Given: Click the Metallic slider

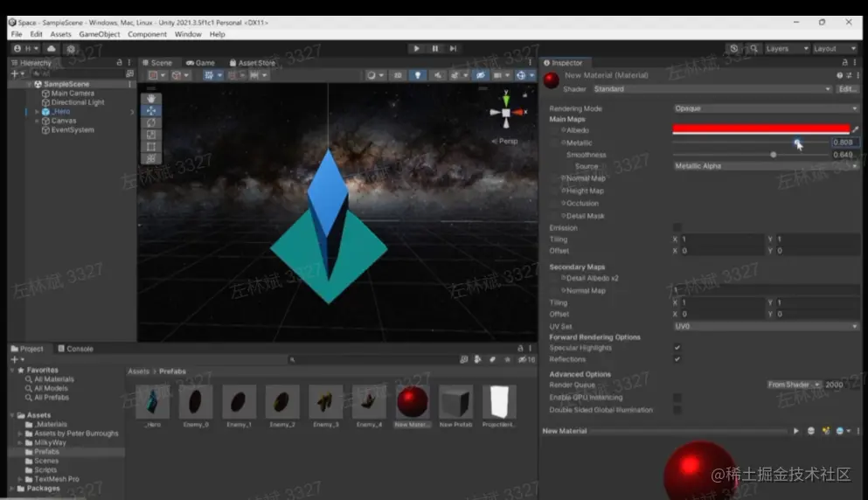Looking at the screenshot, I should [750, 142].
